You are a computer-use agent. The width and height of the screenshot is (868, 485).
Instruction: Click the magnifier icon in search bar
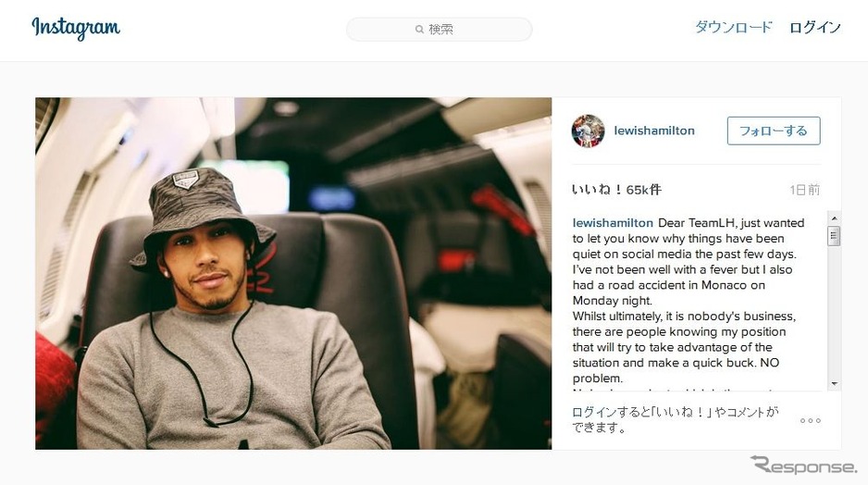click(x=419, y=30)
